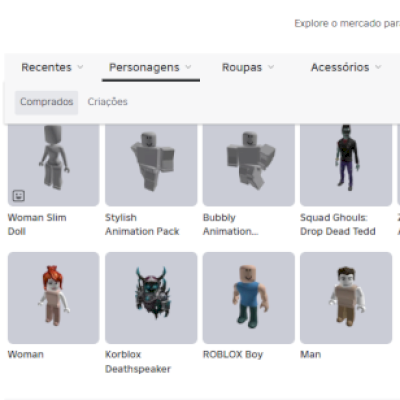Viewport: 400px width, 400px height.
Task: Expand the Roupas dropdown arrow
Action: click(x=271, y=67)
